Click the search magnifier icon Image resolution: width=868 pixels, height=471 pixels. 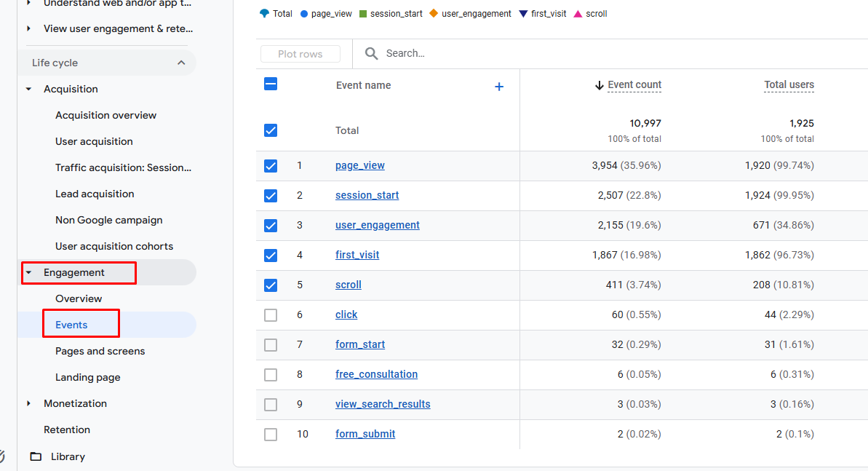[x=372, y=53]
